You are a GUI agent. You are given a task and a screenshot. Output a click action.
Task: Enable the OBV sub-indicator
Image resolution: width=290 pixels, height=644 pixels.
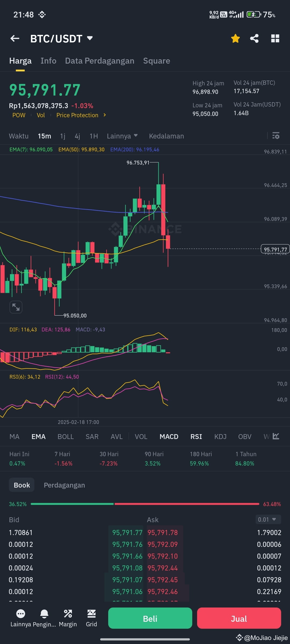pos(245,437)
